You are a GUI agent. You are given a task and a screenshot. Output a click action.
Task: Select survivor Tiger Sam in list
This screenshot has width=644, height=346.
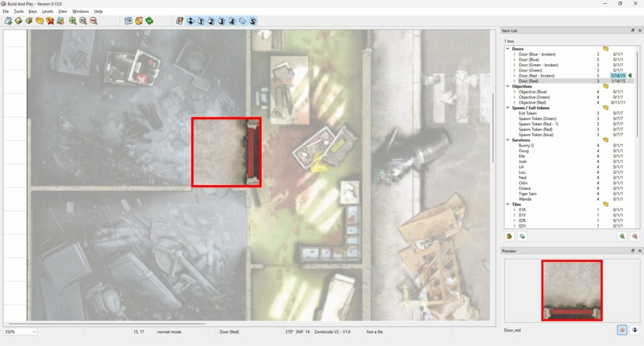tap(528, 194)
